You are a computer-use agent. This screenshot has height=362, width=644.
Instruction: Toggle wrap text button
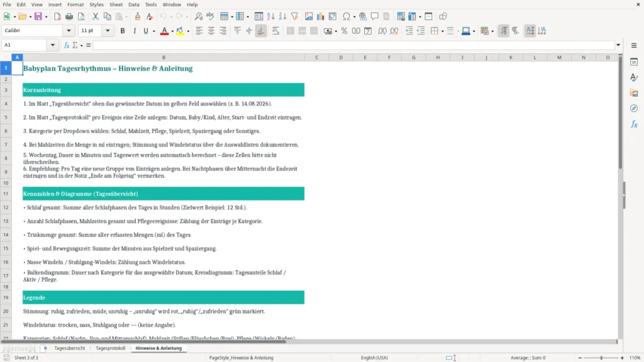pyautogui.click(x=275, y=31)
